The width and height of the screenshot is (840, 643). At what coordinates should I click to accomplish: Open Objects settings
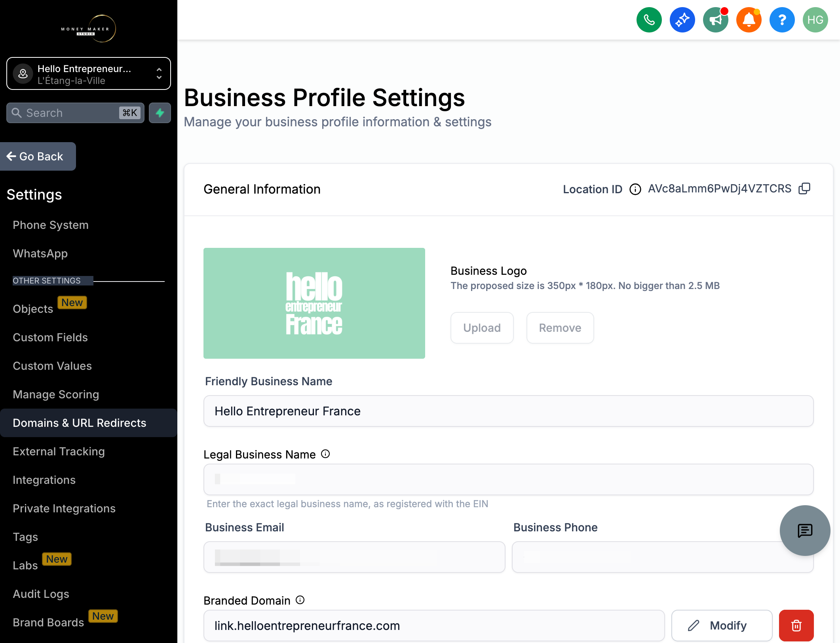[33, 309]
